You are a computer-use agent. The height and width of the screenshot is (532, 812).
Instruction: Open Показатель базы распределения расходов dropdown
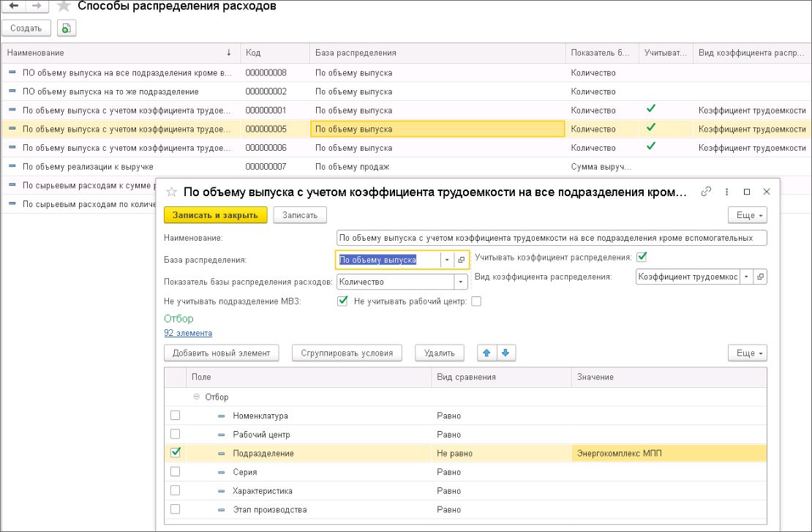[460, 282]
